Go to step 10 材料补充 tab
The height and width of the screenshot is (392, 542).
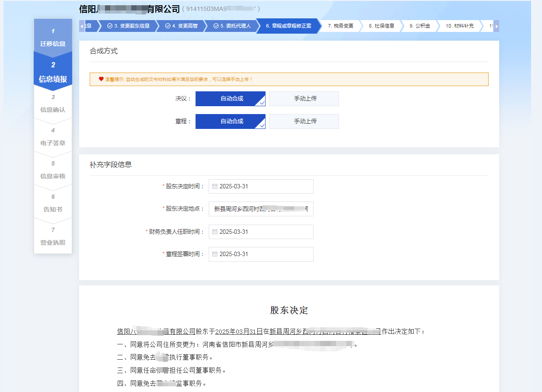459,26
